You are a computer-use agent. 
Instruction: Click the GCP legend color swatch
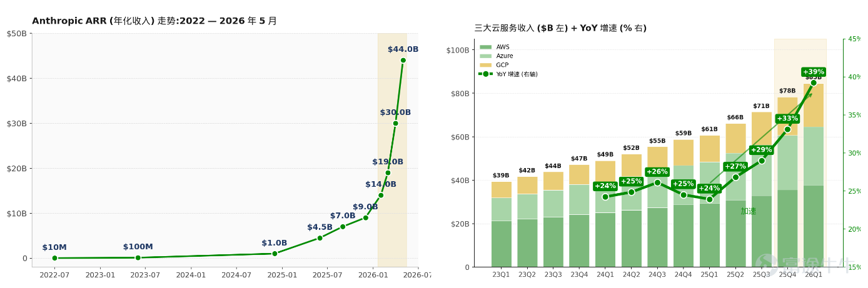485,65
